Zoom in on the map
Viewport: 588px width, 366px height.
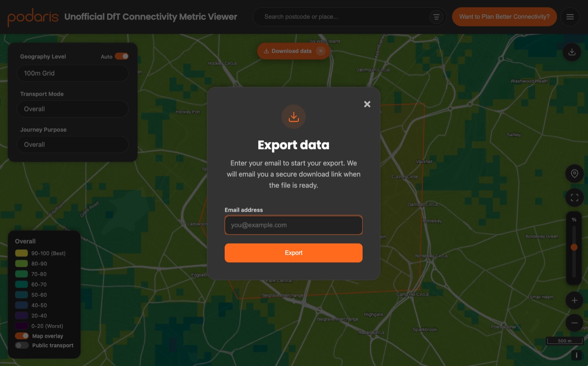[574, 300]
